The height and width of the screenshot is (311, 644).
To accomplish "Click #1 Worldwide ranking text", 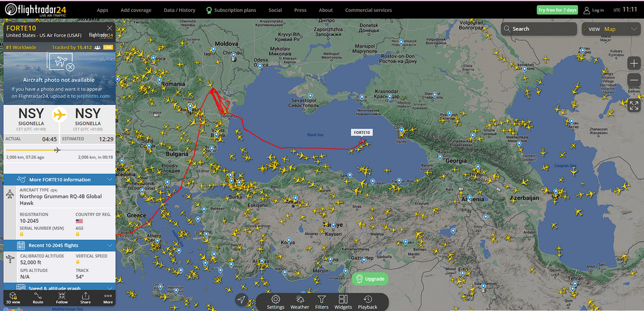I will [21, 48].
